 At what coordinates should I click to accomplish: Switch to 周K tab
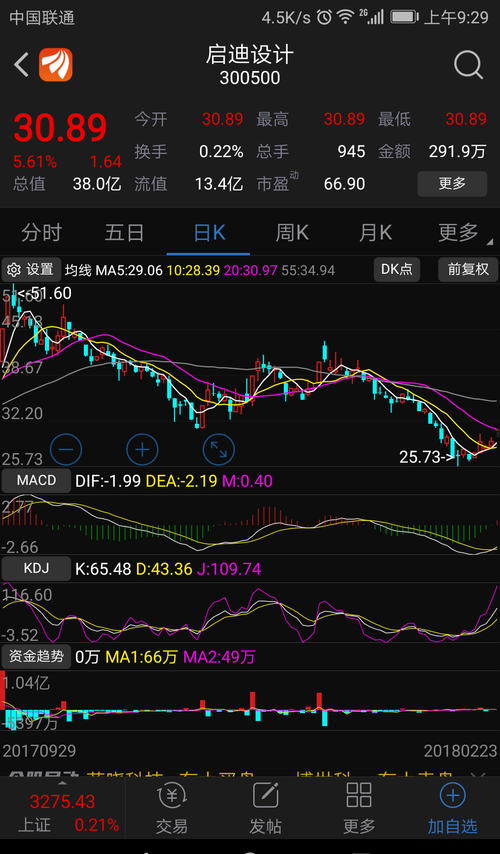292,233
